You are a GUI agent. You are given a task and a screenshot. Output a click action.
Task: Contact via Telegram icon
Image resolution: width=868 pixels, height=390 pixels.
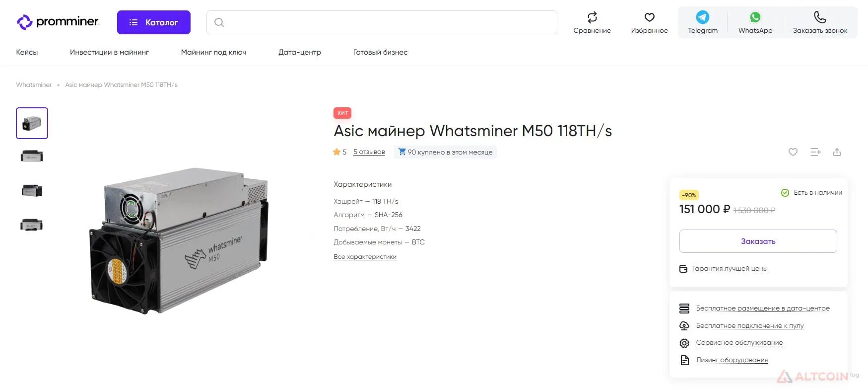703,17
